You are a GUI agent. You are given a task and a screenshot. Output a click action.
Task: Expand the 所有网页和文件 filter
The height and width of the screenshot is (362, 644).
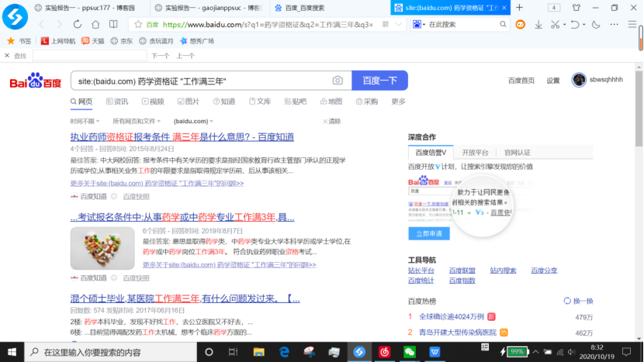click(137, 121)
